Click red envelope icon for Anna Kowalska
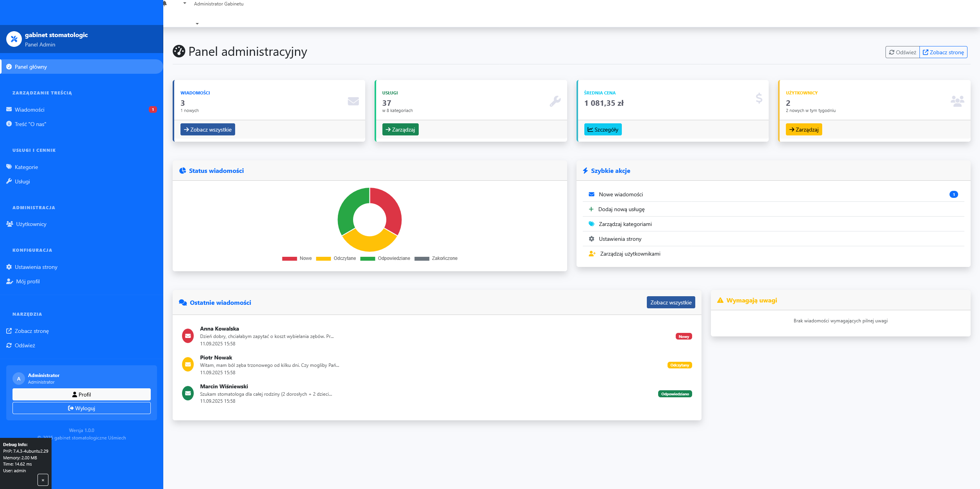The width and height of the screenshot is (980, 489). [x=188, y=336]
